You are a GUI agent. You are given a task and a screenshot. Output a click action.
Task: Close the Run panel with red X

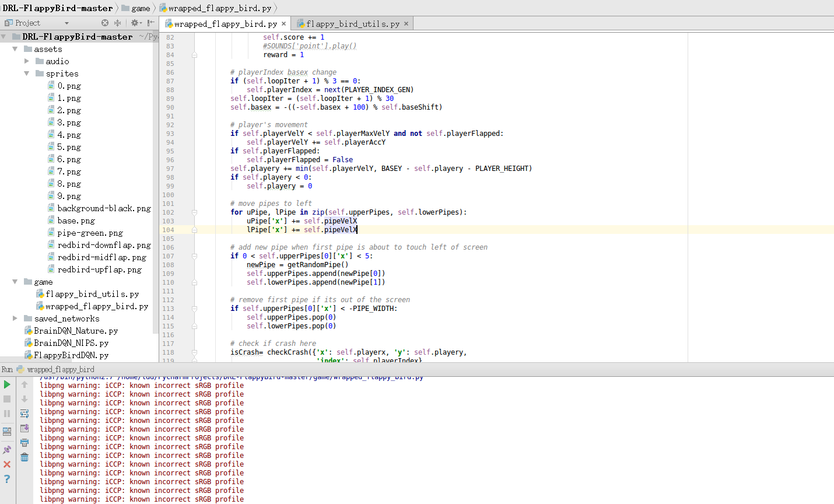pos(7,464)
